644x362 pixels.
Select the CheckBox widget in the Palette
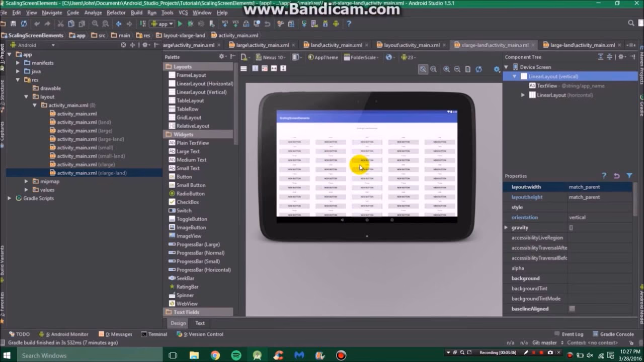[188, 202]
